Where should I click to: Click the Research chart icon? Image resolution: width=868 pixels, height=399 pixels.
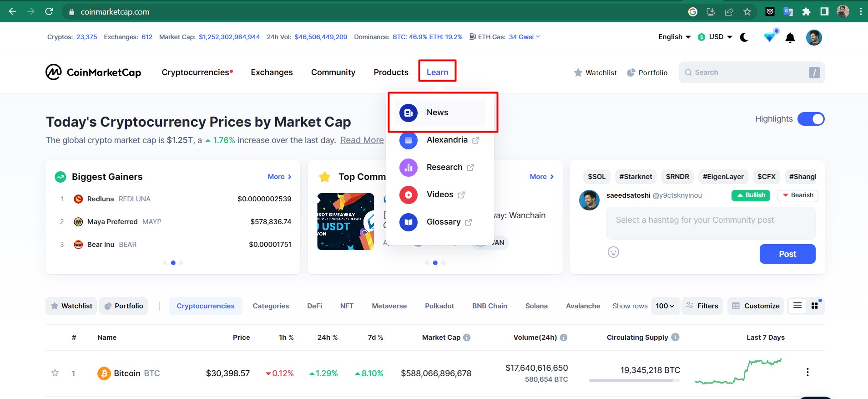(x=409, y=167)
